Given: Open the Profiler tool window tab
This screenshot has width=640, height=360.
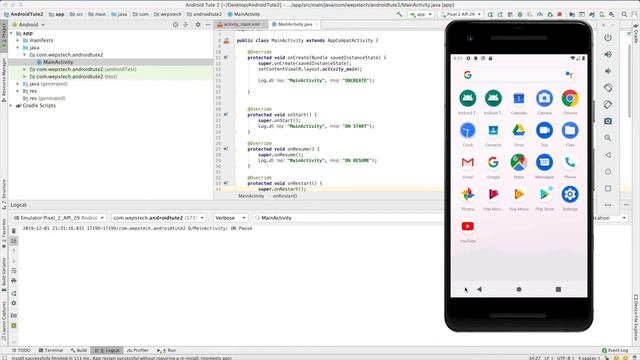Looking at the screenshot, I should [x=138, y=350].
